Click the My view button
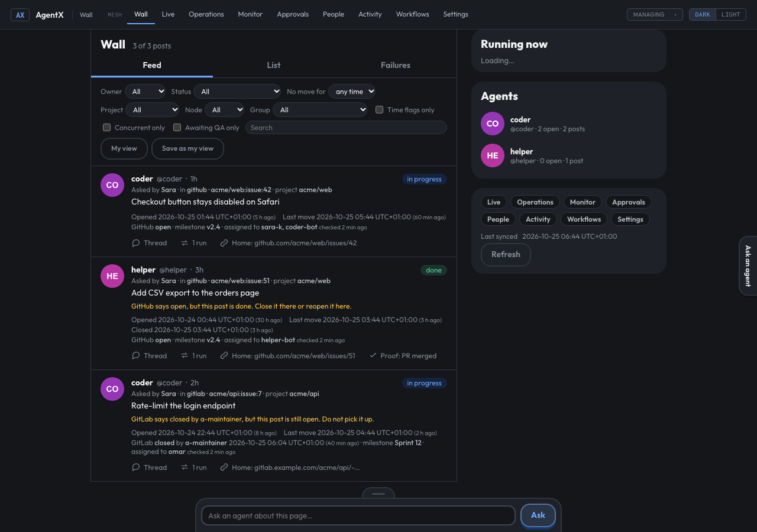Screen dimensions: 757x532 pos(124,149)
